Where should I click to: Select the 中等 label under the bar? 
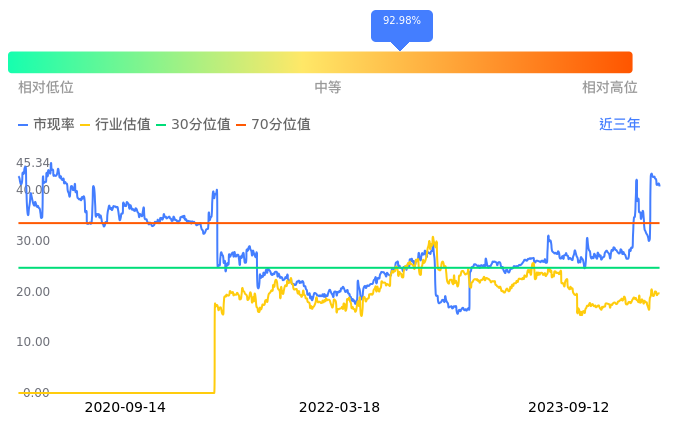point(328,88)
